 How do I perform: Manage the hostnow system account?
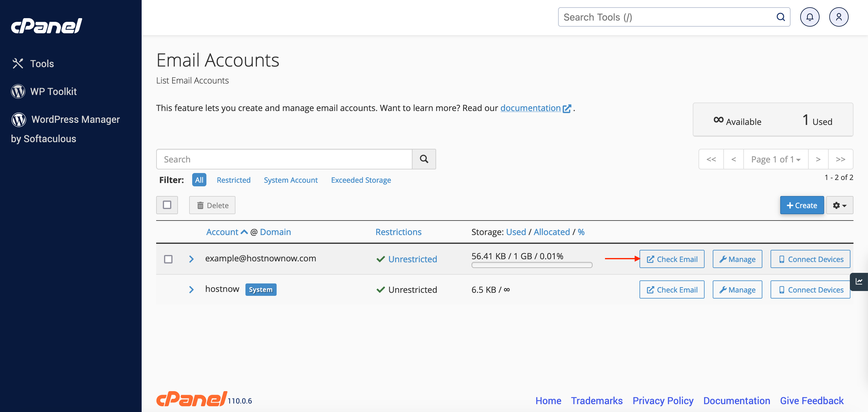click(x=737, y=290)
